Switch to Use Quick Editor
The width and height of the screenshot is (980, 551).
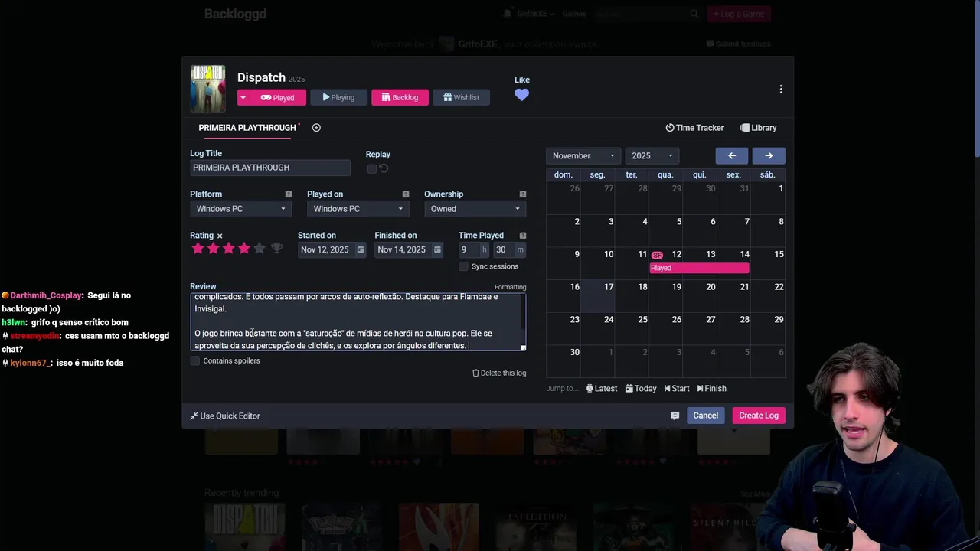coord(225,416)
